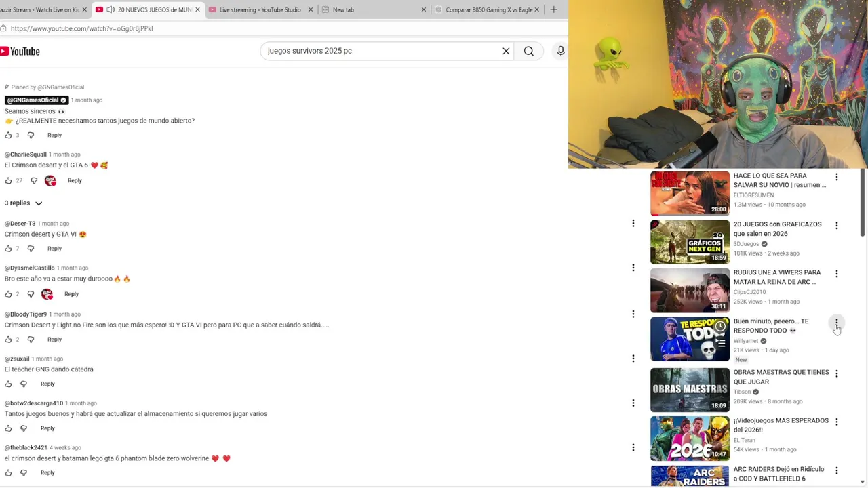Run search with the magnifier button

529,51
